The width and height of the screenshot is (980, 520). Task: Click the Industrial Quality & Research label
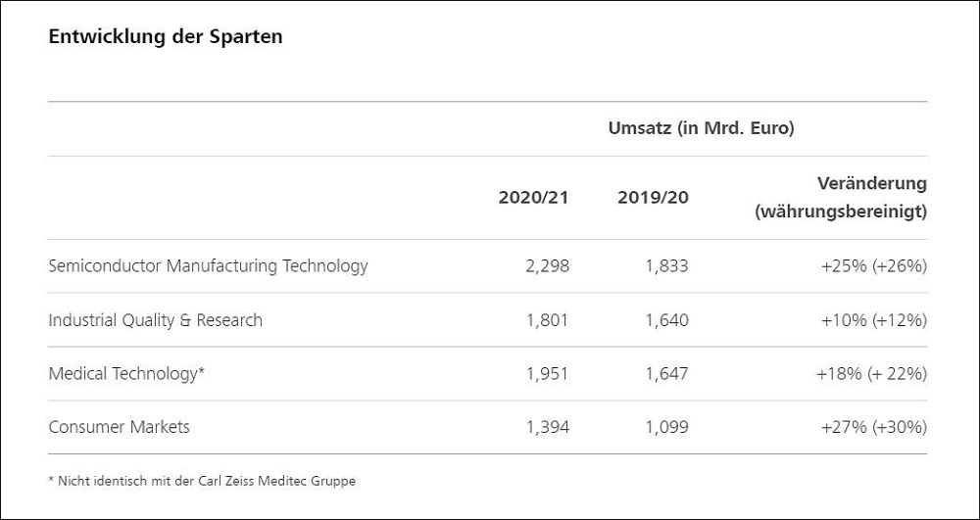pyautogui.click(x=155, y=319)
